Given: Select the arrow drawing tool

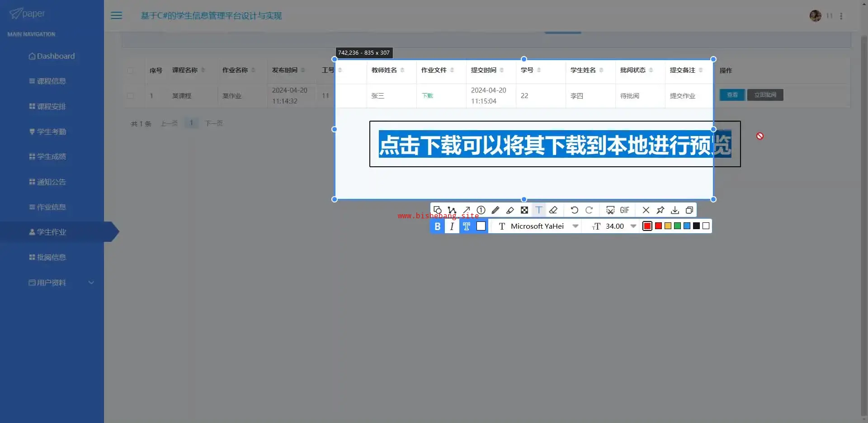Looking at the screenshot, I should 467,210.
